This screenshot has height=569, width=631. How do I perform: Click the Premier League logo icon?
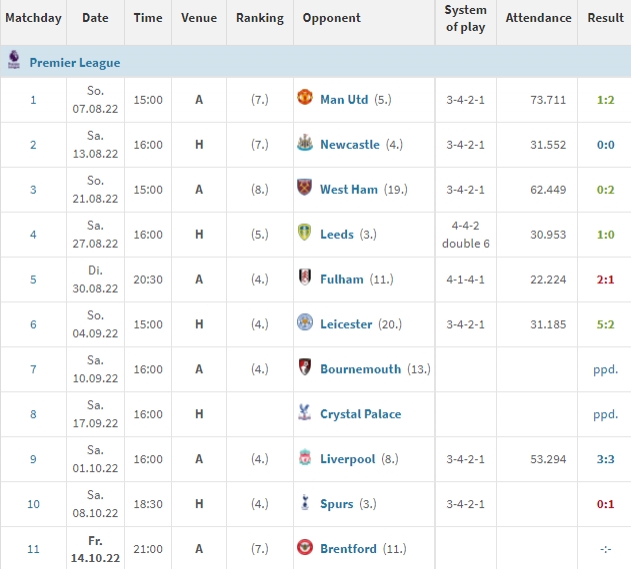[14, 60]
